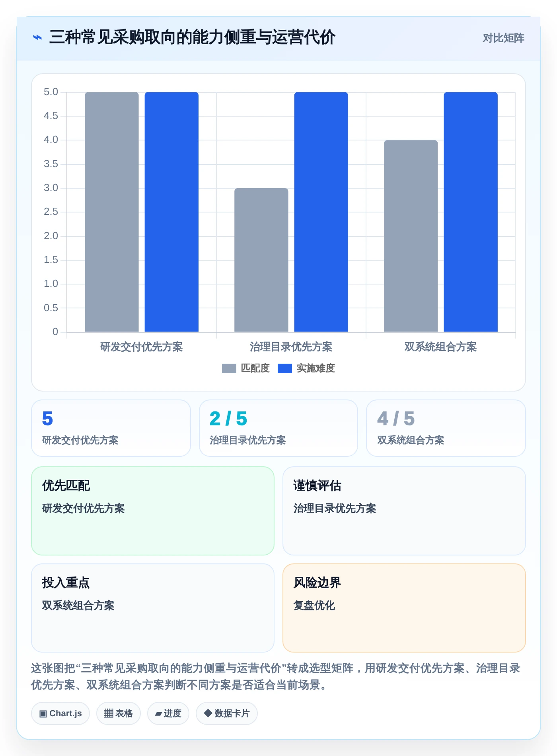Image resolution: width=557 pixels, height=756 pixels.
Task: Click the 表格 tag chip
Action: [x=119, y=713]
